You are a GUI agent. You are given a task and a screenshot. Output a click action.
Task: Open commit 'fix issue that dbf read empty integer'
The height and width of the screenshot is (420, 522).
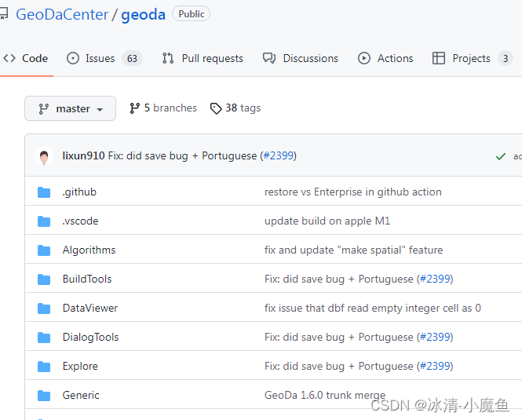tap(373, 308)
